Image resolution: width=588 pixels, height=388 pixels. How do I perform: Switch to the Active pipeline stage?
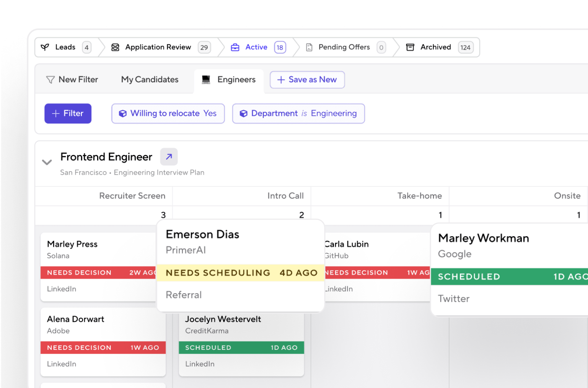coord(256,47)
